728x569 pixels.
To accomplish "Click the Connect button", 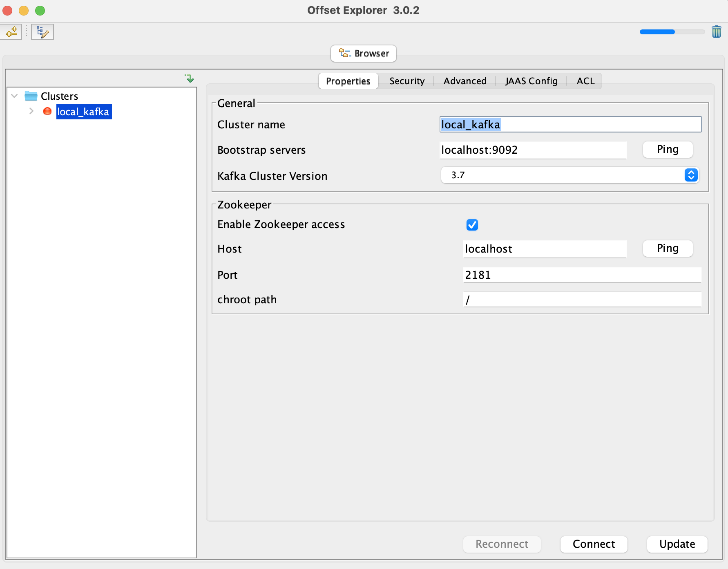I will [x=594, y=544].
